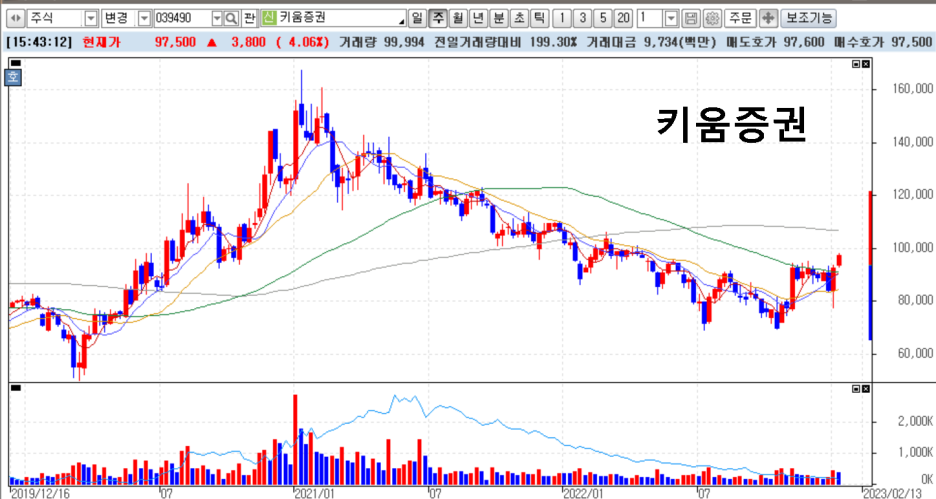The image size is (936, 499).
Task: Switch chart to second 초 period
Action: (x=519, y=19)
